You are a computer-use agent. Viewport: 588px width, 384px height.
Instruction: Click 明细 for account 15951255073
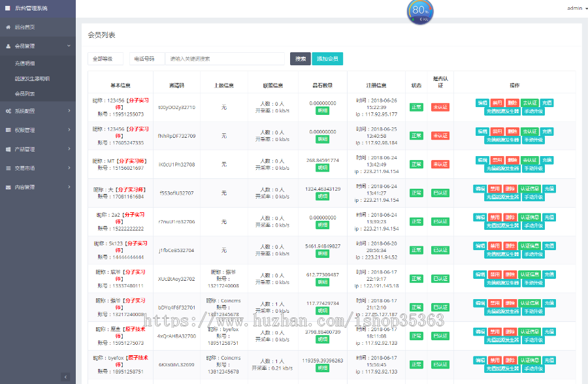[x=323, y=110]
